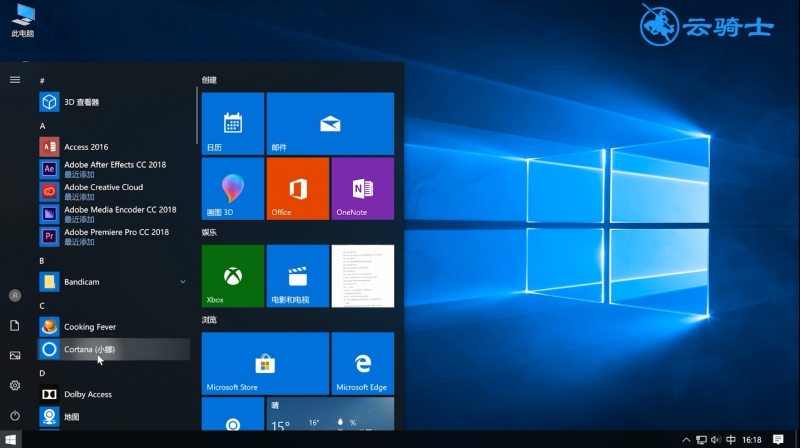This screenshot has height=448, width=800.
Task: Expand the Bandicam folder chevron
Action: (x=183, y=282)
